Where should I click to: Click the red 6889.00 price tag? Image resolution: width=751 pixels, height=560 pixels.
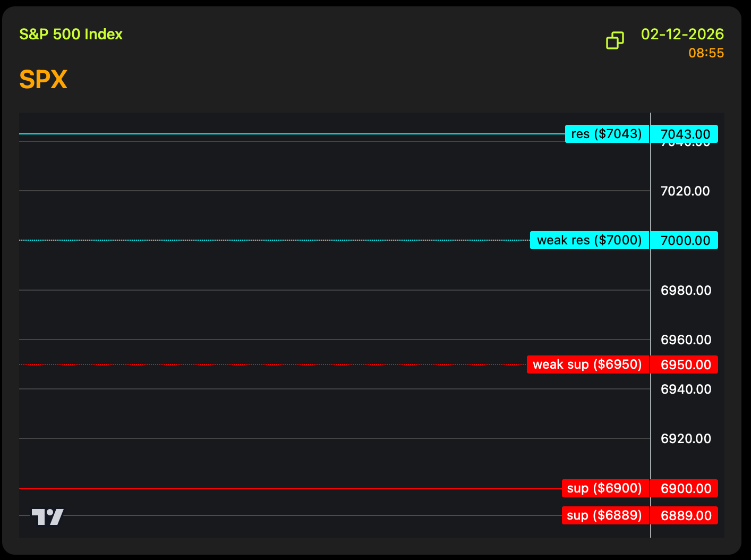[685, 515]
